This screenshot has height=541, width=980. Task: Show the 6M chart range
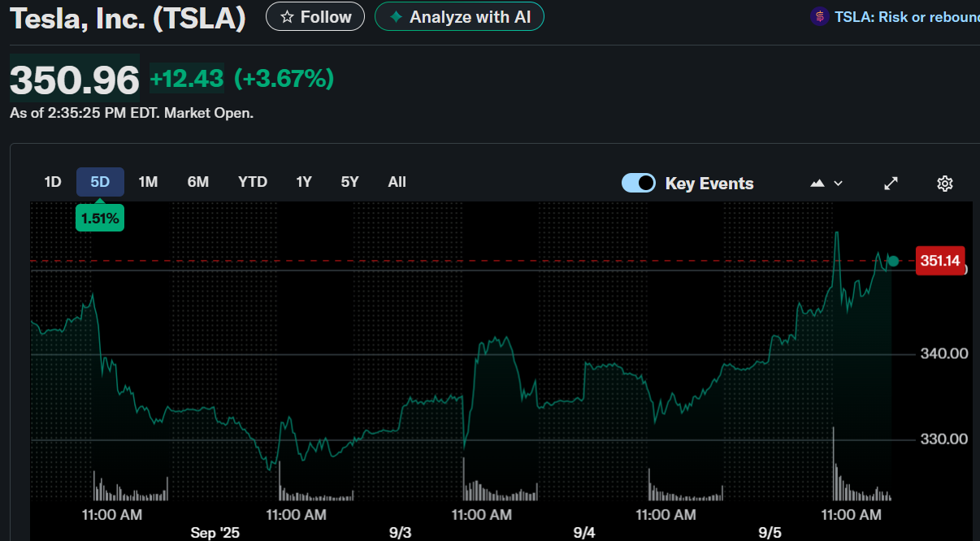pyautogui.click(x=198, y=182)
